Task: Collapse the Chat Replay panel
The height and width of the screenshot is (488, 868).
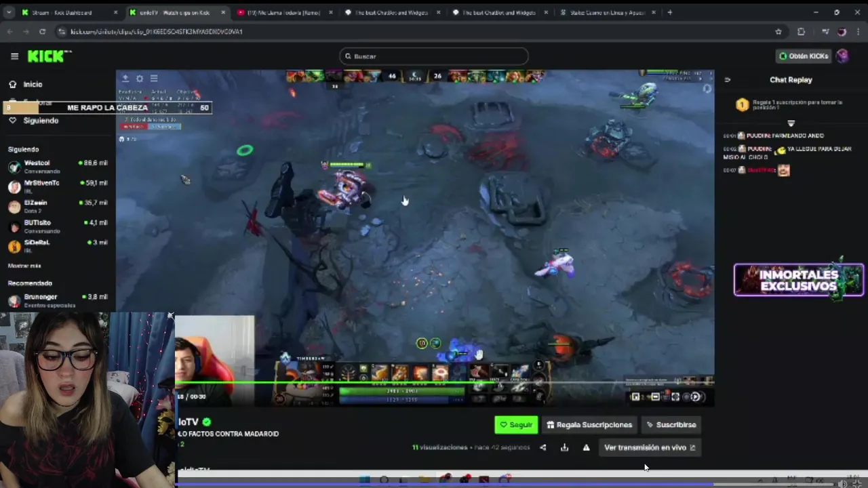Action: (727, 80)
